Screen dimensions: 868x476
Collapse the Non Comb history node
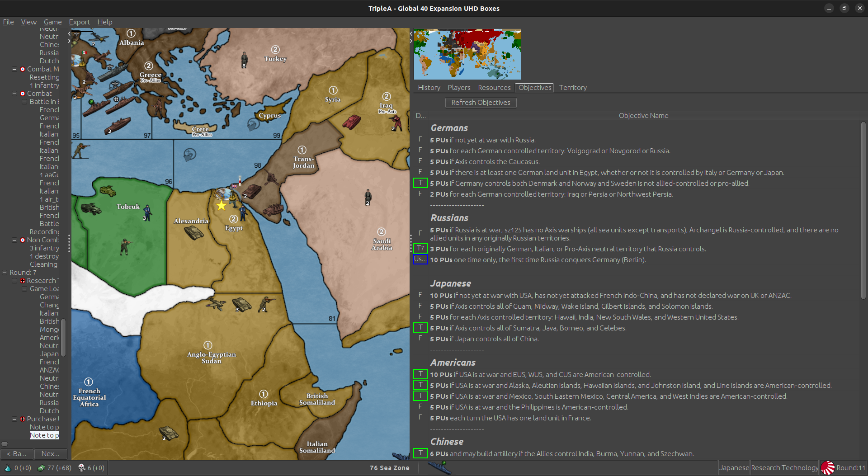[x=14, y=240]
